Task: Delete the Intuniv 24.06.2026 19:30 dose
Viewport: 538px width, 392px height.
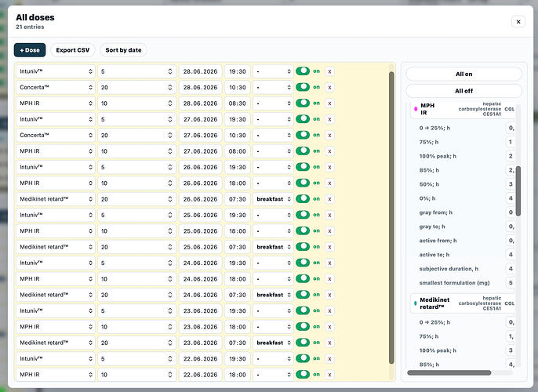Action: point(329,263)
